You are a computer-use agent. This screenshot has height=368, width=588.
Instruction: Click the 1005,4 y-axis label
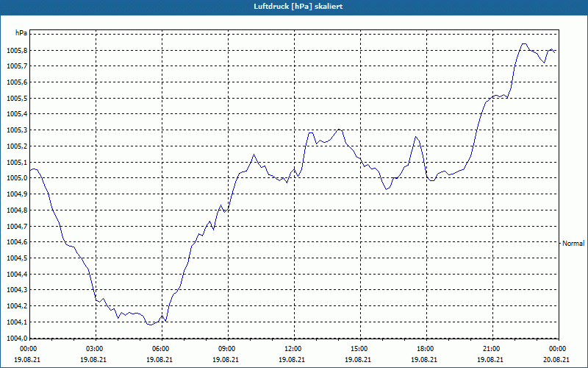coord(17,114)
